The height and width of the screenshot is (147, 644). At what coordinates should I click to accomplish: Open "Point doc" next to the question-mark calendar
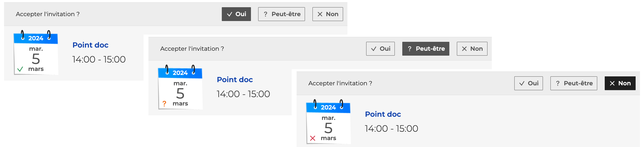[x=235, y=80]
